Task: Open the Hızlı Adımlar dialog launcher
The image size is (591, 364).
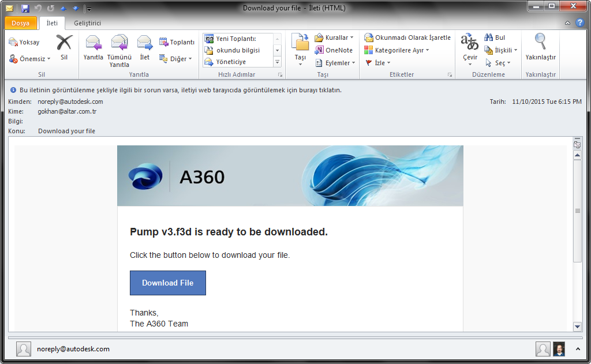Action: 280,74
